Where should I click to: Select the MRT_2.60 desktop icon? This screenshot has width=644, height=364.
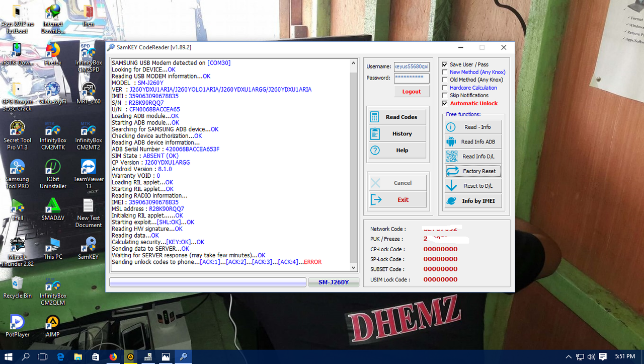(88, 93)
